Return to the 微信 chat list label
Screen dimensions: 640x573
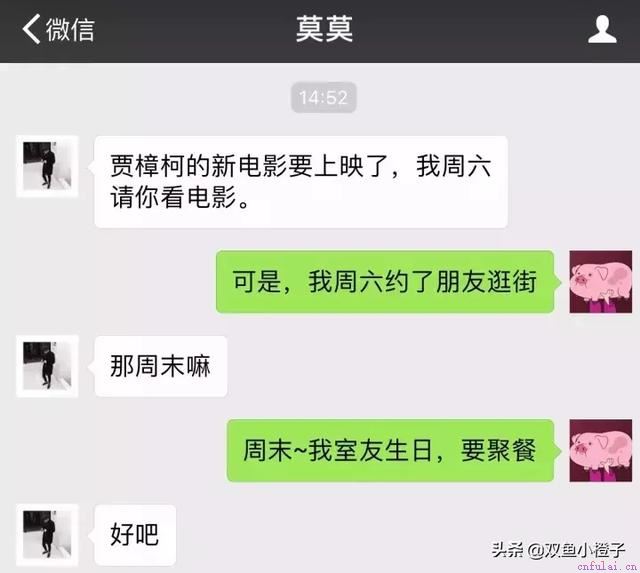(x=70, y=29)
